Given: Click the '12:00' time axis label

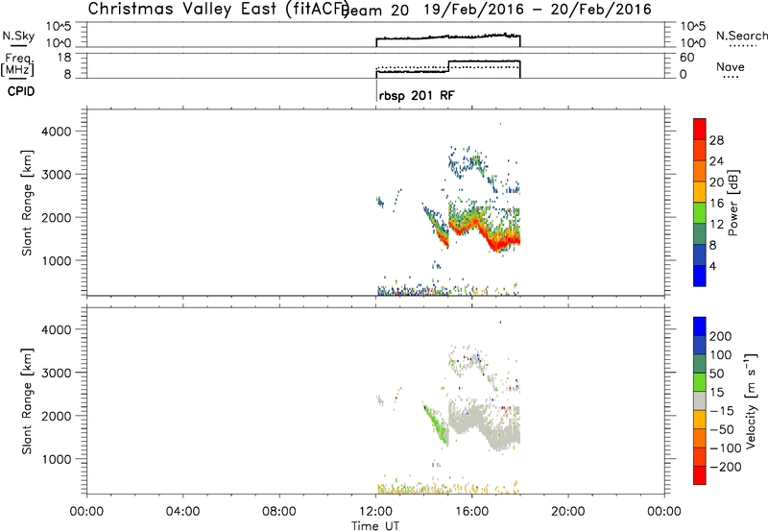Looking at the screenshot, I should click(x=375, y=512).
